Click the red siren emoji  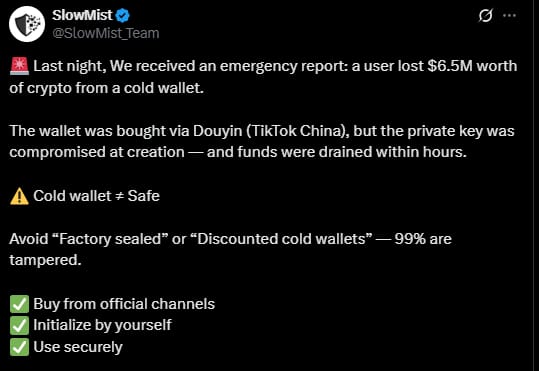tap(19, 66)
